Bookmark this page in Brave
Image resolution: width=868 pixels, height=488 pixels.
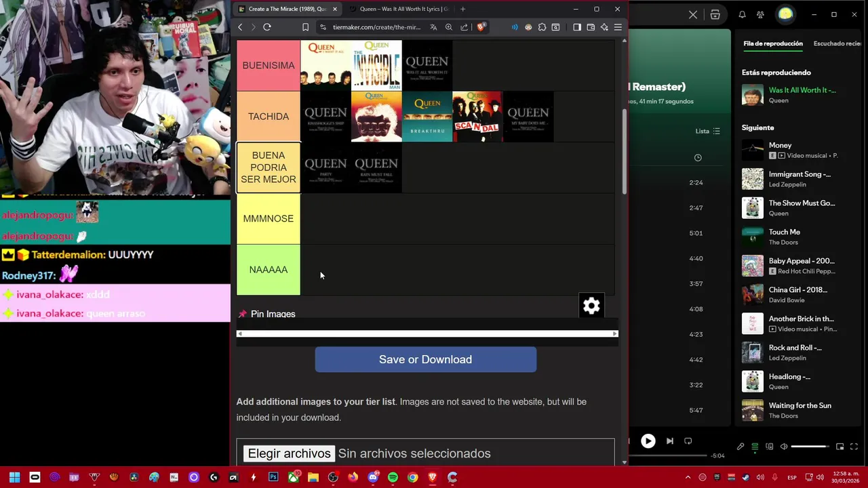tap(305, 27)
